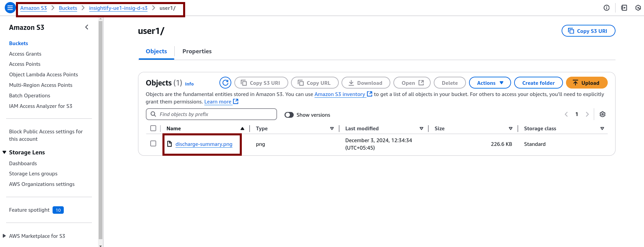Open table preferences with the gear icon

(603, 114)
